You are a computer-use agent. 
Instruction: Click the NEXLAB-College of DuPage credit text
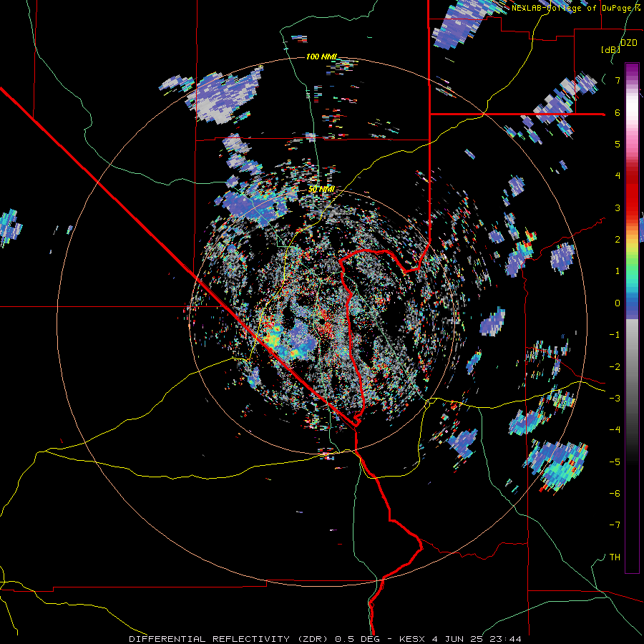coord(576,8)
